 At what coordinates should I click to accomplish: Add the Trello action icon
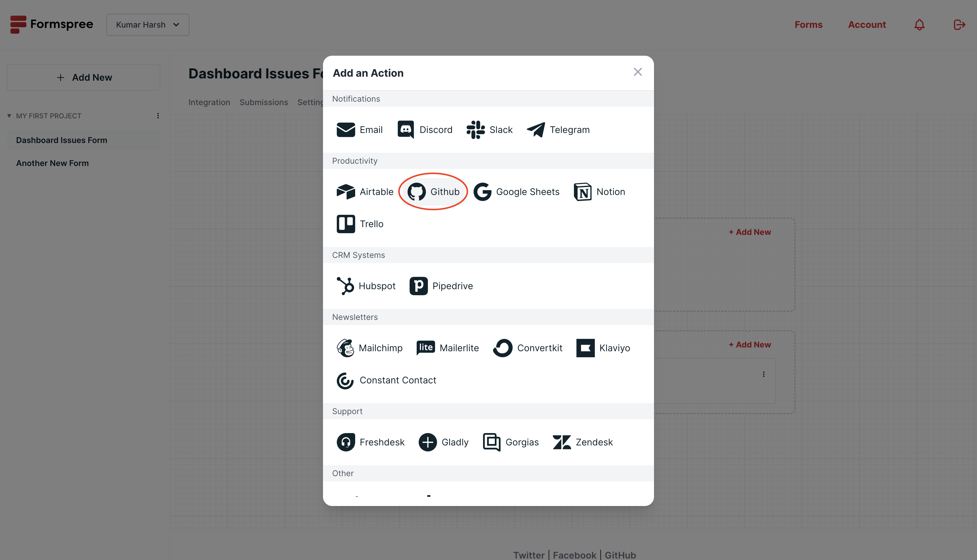[346, 224]
